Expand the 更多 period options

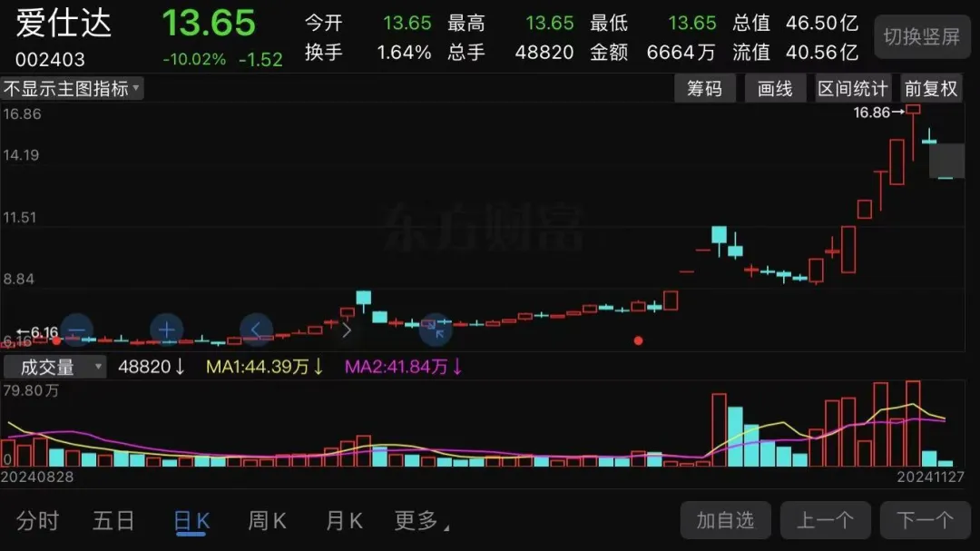(x=422, y=520)
